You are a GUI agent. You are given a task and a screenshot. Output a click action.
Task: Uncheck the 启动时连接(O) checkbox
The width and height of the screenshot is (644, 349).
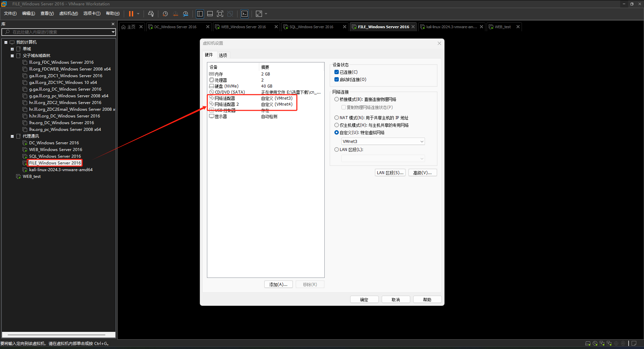336,80
